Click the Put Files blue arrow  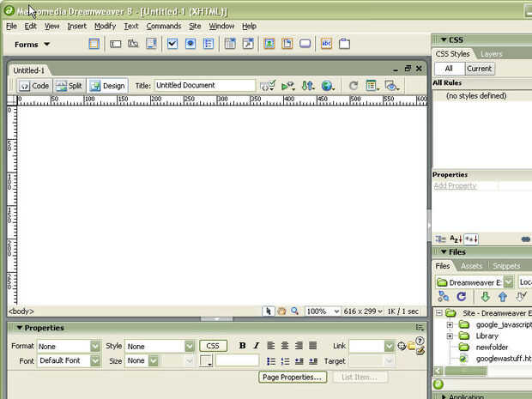click(503, 297)
